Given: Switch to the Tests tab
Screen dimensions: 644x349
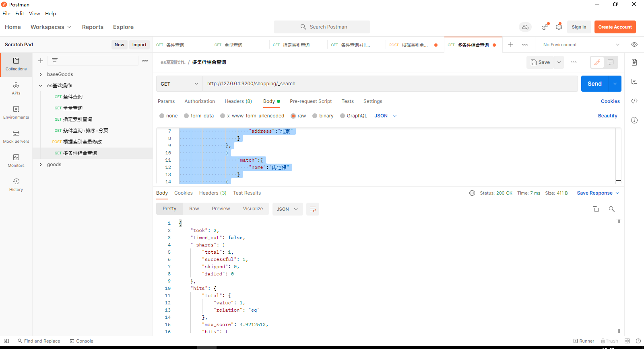Looking at the screenshot, I should click(x=348, y=101).
